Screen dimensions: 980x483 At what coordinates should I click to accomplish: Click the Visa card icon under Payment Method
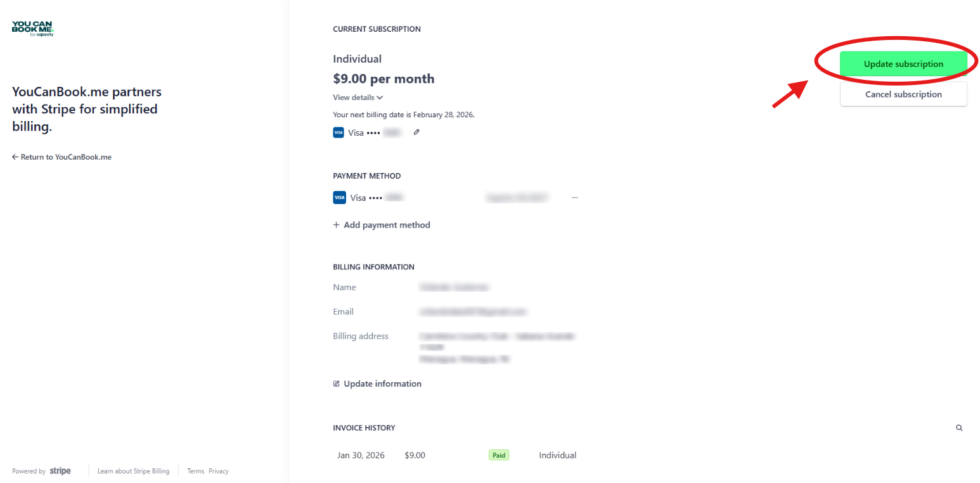tap(339, 198)
